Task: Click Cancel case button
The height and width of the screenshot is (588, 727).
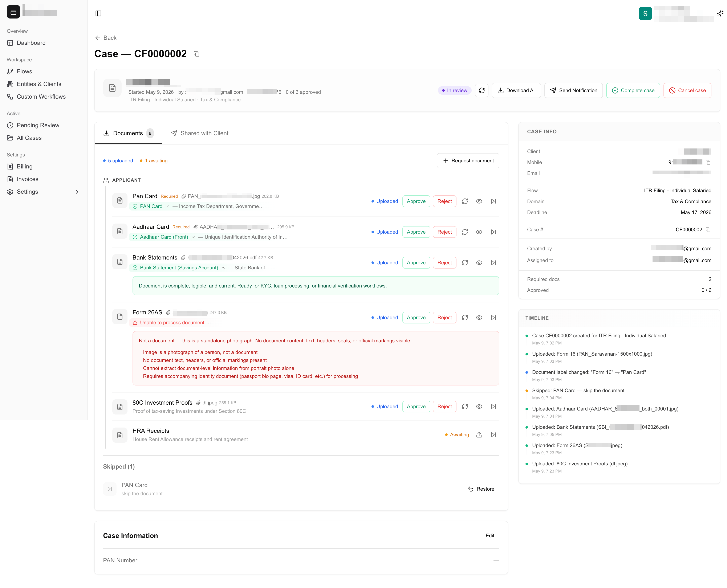Action: tap(687, 90)
